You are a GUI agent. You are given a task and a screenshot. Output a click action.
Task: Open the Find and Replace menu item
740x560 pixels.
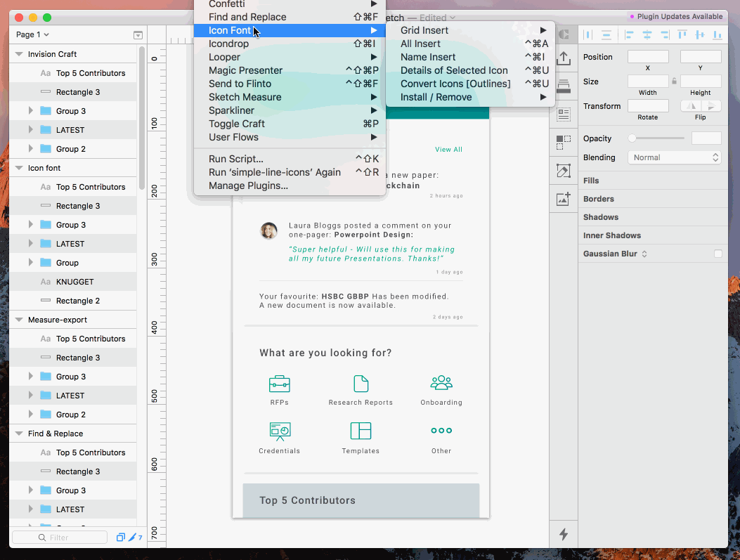pos(290,17)
